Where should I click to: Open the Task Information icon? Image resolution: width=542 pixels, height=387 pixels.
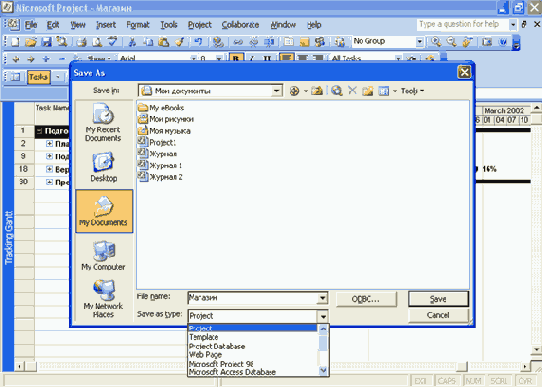click(x=288, y=42)
